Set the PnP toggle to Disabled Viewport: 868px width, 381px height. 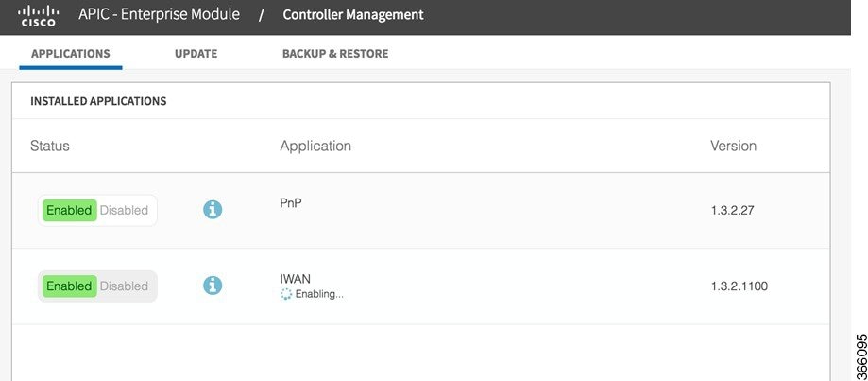pyautogui.click(x=124, y=211)
